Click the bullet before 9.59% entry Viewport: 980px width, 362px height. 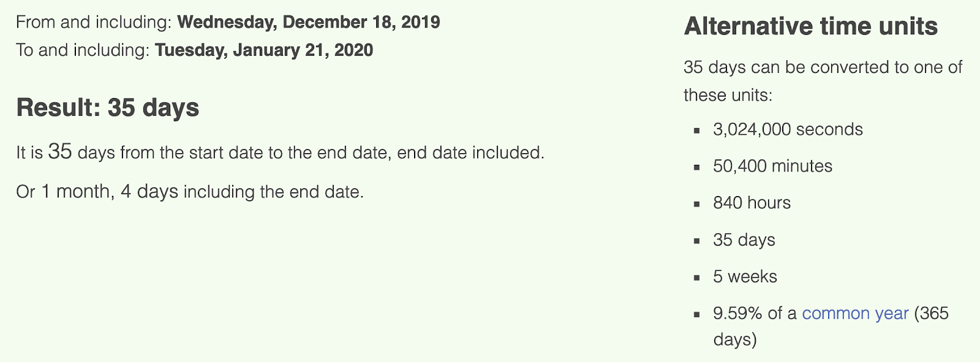click(x=696, y=314)
